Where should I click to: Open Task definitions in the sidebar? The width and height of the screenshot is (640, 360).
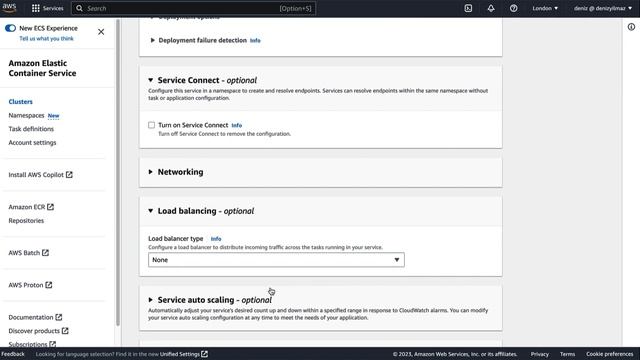coord(31,129)
